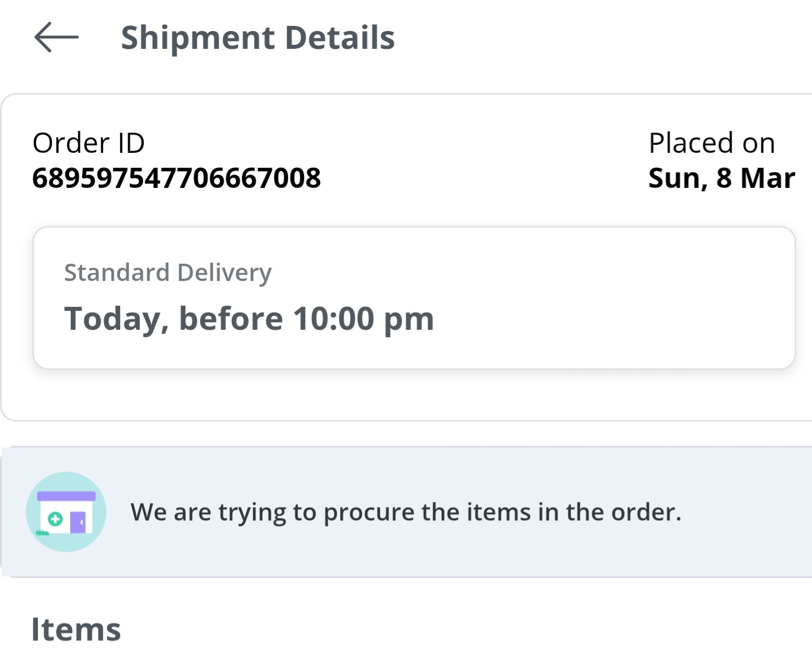This screenshot has width=812, height=669.
Task: Click the word Details in page header
Action: click(339, 38)
